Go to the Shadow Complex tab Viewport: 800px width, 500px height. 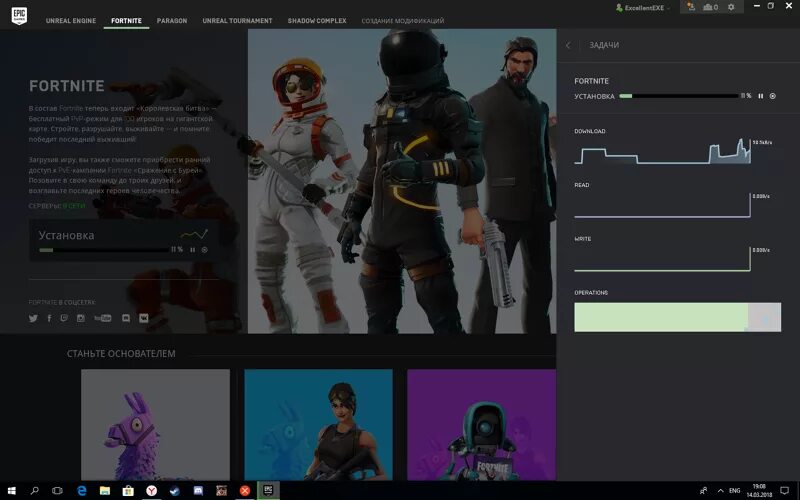click(317, 21)
